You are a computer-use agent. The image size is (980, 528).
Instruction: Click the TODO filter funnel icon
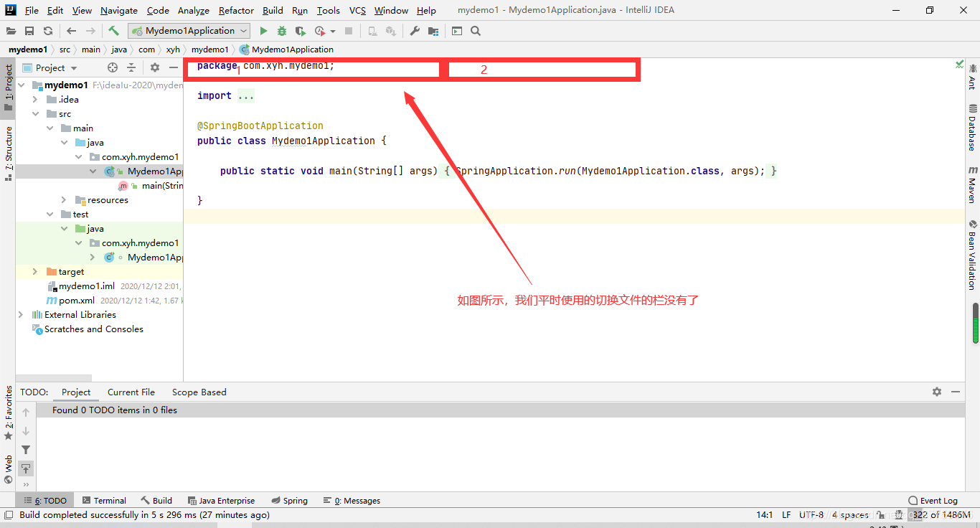[26, 450]
